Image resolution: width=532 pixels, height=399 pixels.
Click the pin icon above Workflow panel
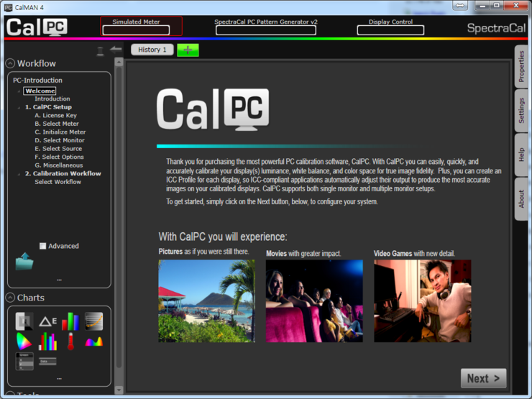coord(100,51)
